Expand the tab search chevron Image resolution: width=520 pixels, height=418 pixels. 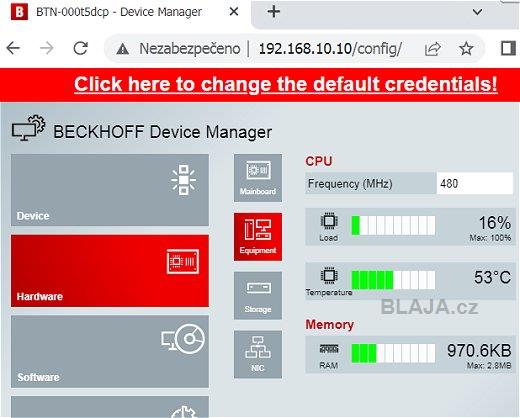[x=478, y=12]
